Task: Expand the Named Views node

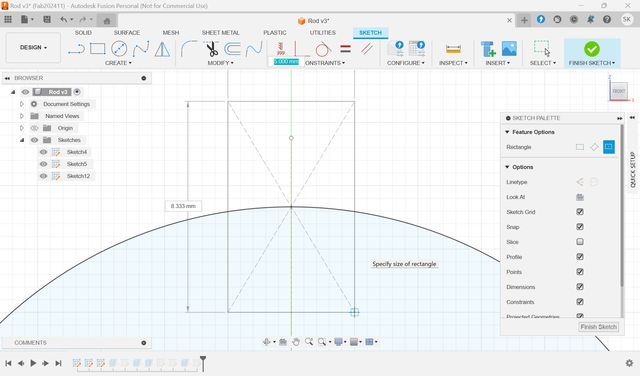Action: [22, 116]
